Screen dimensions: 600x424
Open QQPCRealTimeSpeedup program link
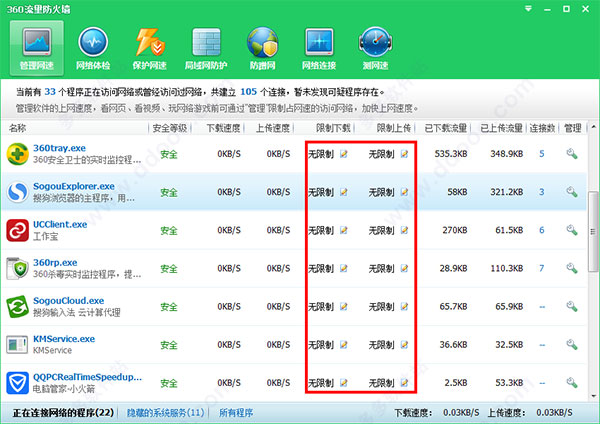[x=87, y=377]
